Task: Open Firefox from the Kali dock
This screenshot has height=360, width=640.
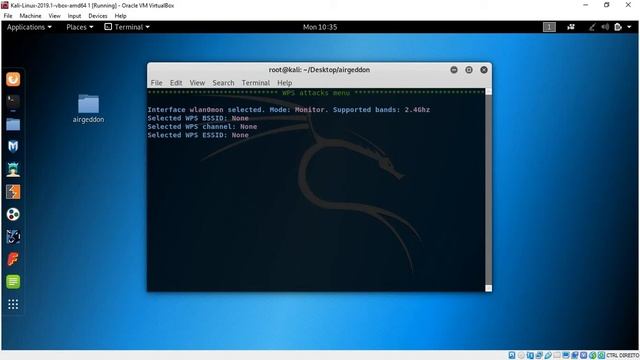Action: (x=13, y=79)
